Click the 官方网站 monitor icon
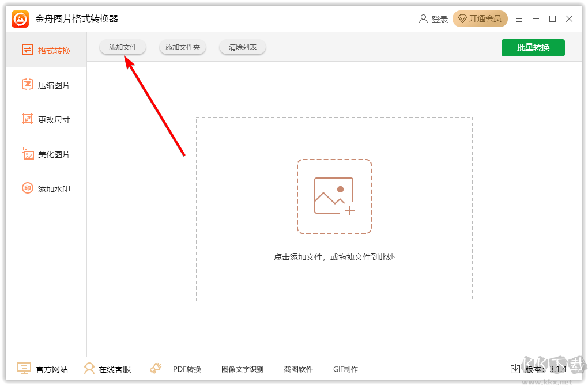 click(x=23, y=369)
